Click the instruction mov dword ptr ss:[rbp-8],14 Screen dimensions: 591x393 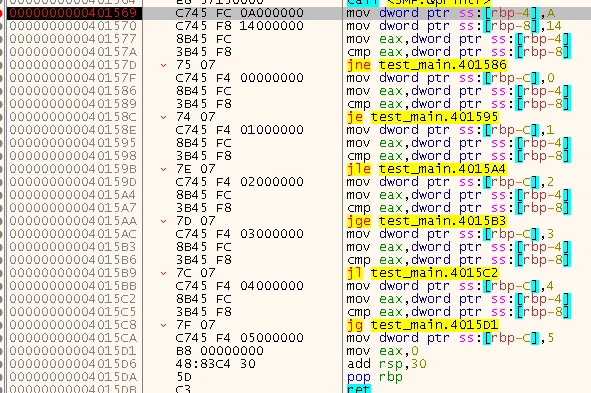tap(455, 26)
